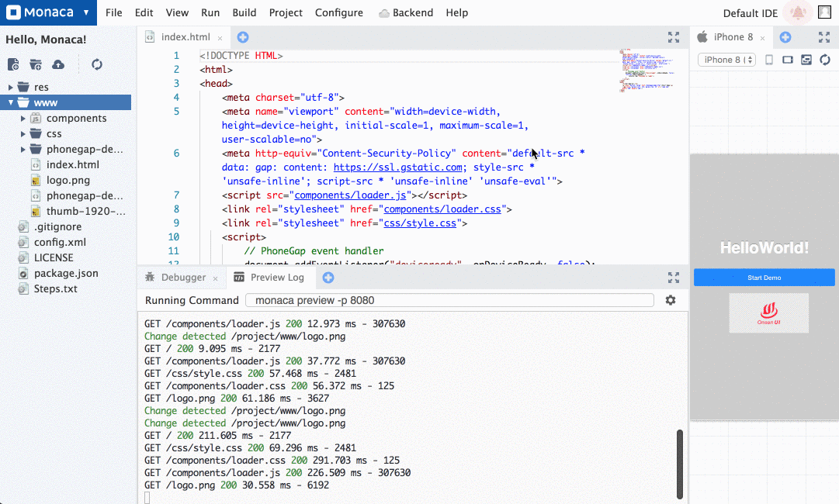
Task: Open the Edit menu
Action: (144, 12)
